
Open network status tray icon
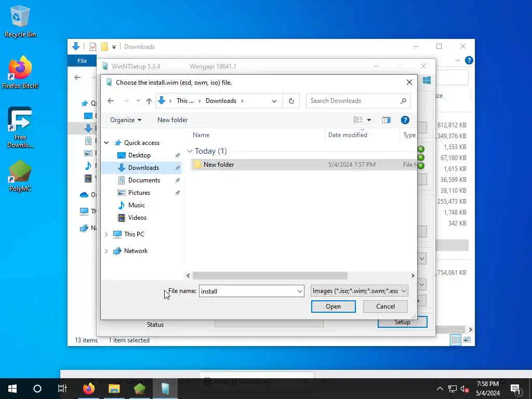pyautogui.click(x=453, y=389)
